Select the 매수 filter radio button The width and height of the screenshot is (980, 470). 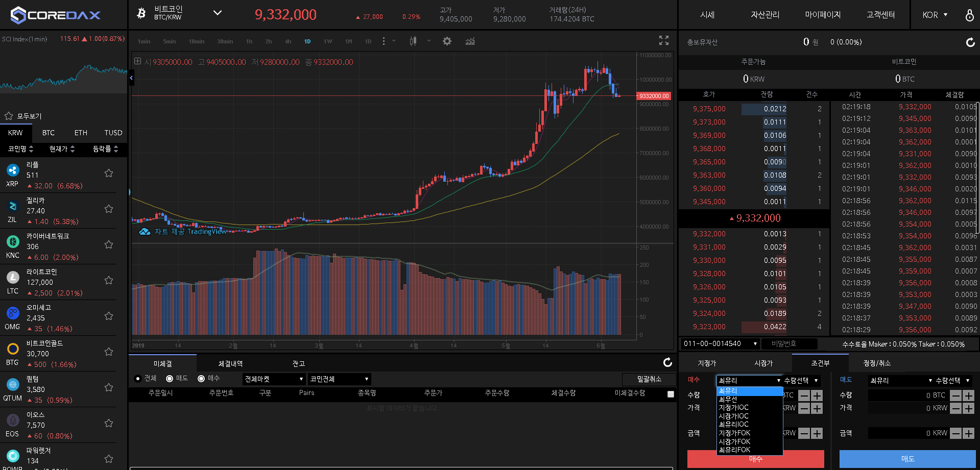click(x=201, y=379)
